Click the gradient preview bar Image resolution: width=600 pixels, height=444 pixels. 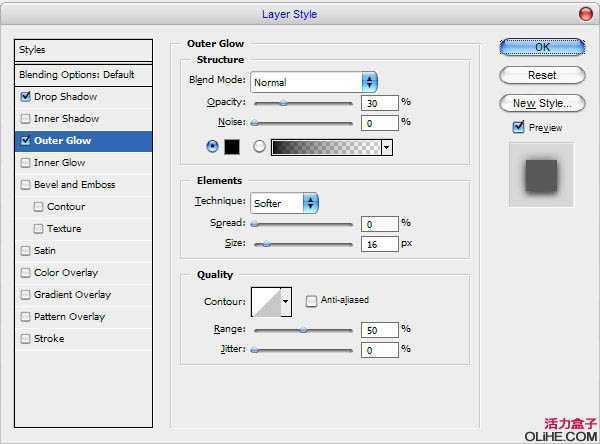[x=325, y=147]
